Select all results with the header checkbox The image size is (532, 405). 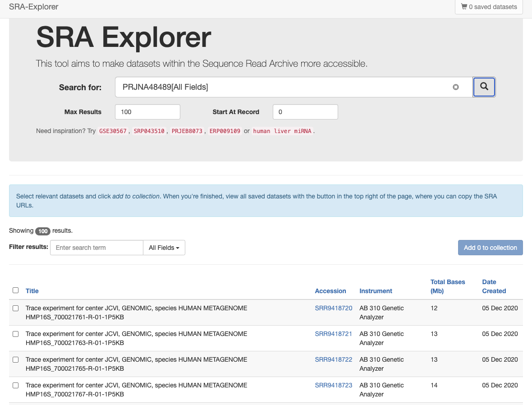pos(15,290)
